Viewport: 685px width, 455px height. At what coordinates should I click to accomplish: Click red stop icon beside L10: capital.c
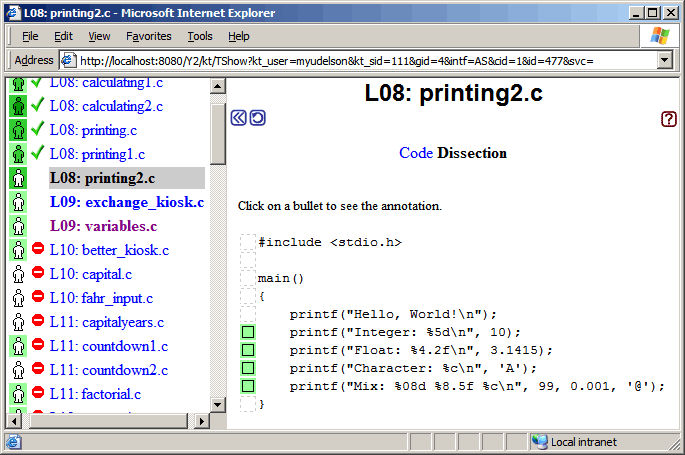[38, 272]
